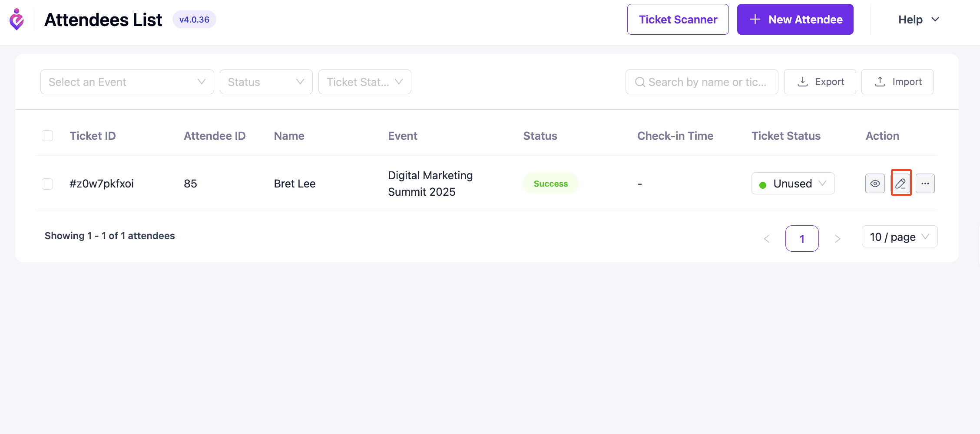The width and height of the screenshot is (980, 434).
Task: Click Showing 1 - 1 of 1 attendees
Action: coord(110,236)
